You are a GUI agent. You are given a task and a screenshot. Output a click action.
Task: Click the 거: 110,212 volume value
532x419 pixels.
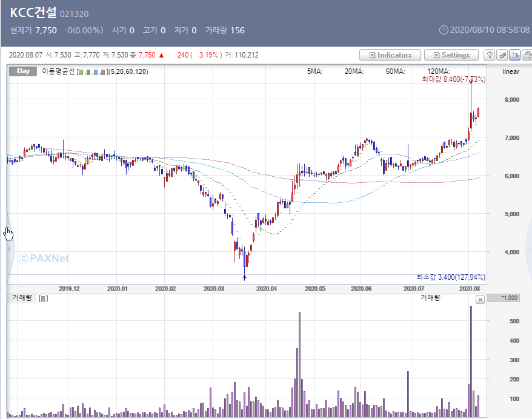point(242,55)
